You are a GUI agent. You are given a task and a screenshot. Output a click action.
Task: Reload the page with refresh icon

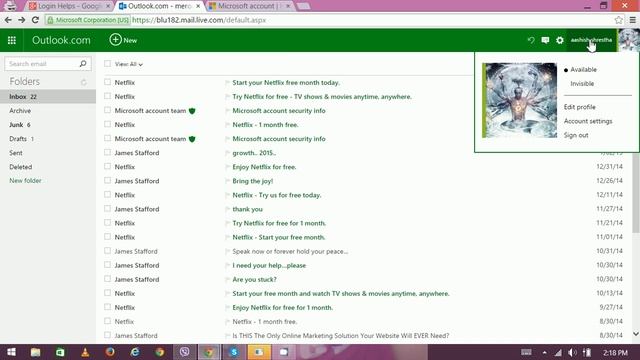pyautogui.click(x=36, y=20)
